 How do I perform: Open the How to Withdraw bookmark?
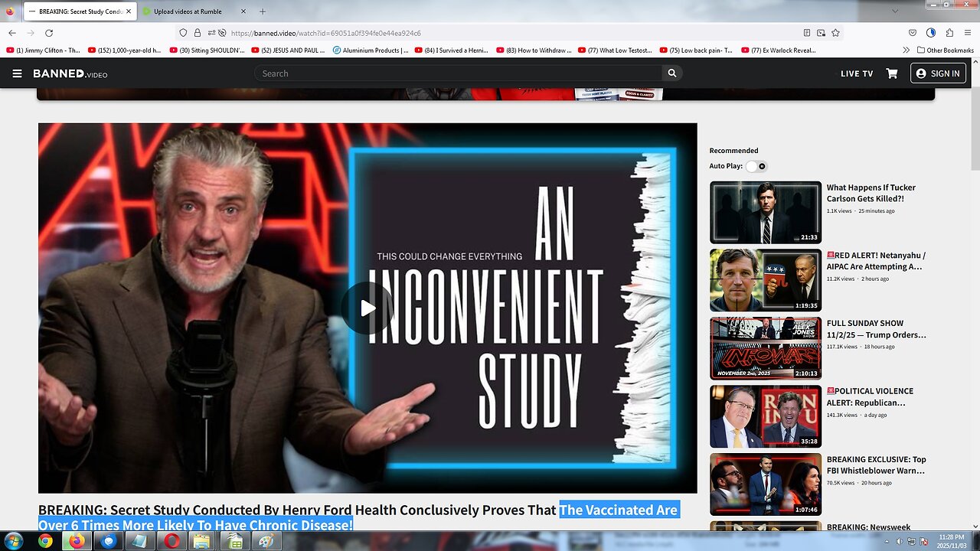(x=534, y=51)
